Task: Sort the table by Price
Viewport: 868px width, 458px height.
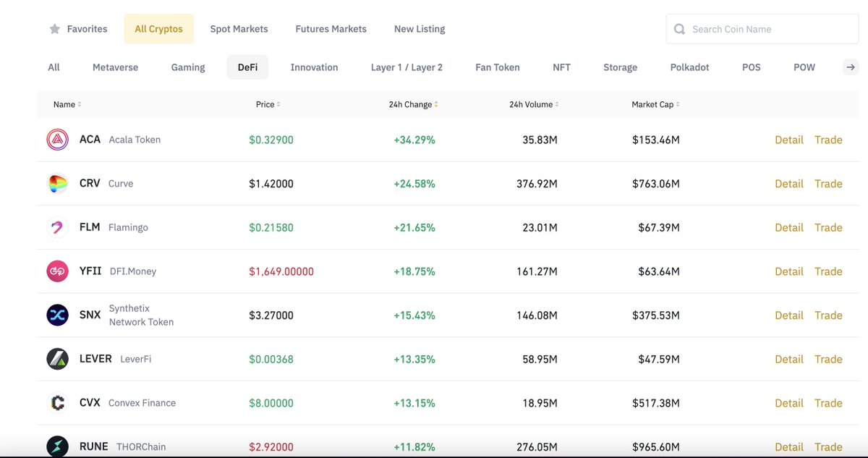Action: 268,104
